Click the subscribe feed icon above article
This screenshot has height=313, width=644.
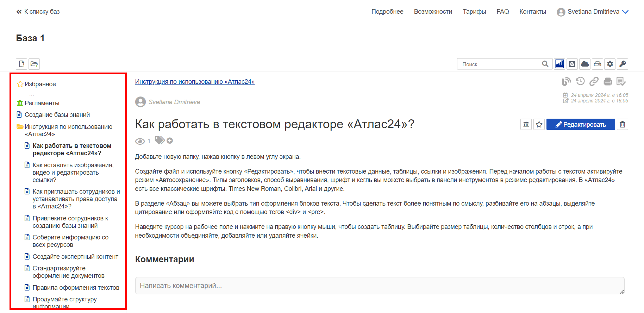coord(566,82)
